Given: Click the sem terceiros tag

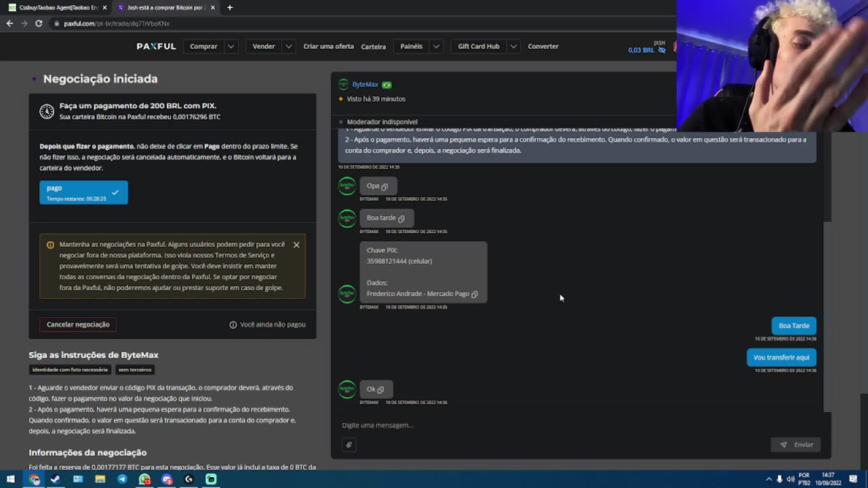Looking at the screenshot, I should click(134, 369).
